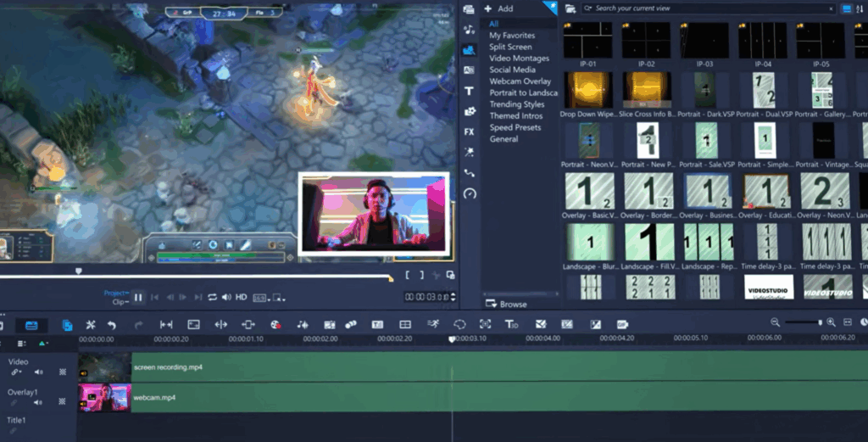Image resolution: width=868 pixels, height=442 pixels.
Task: Open the GIF Creator icon
Action: tap(621, 325)
